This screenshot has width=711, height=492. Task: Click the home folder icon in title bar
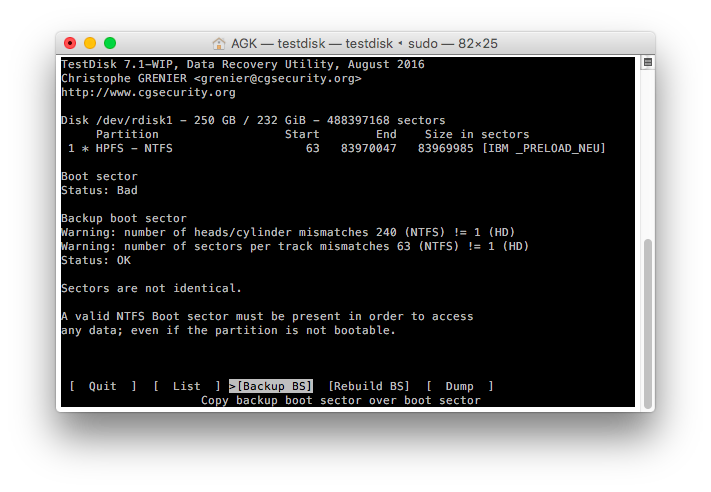click(x=219, y=44)
